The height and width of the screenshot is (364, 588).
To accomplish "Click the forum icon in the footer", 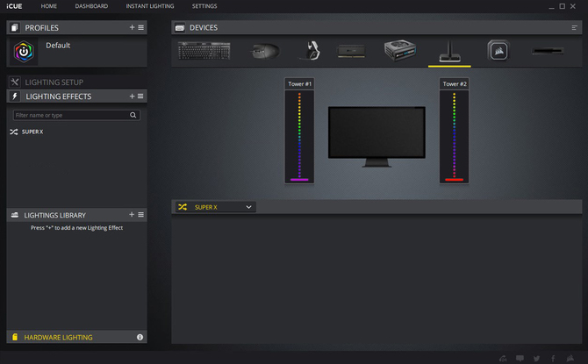I will pos(503,359).
